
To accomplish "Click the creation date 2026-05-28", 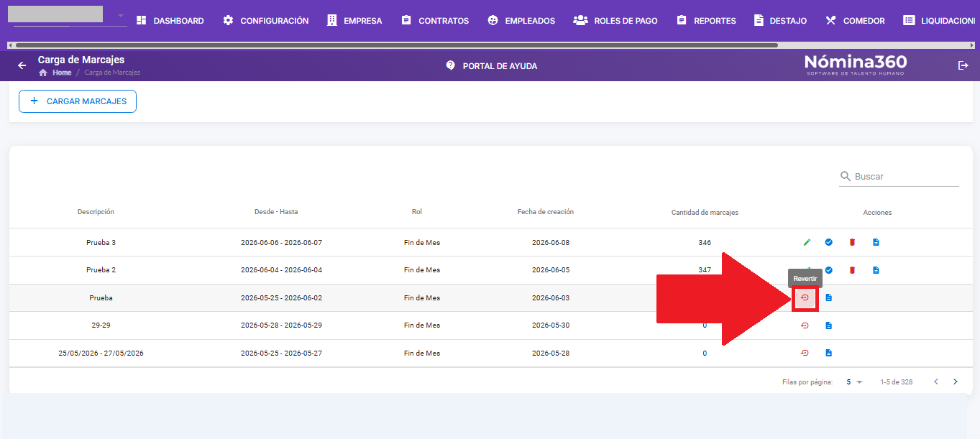I will point(550,353).
